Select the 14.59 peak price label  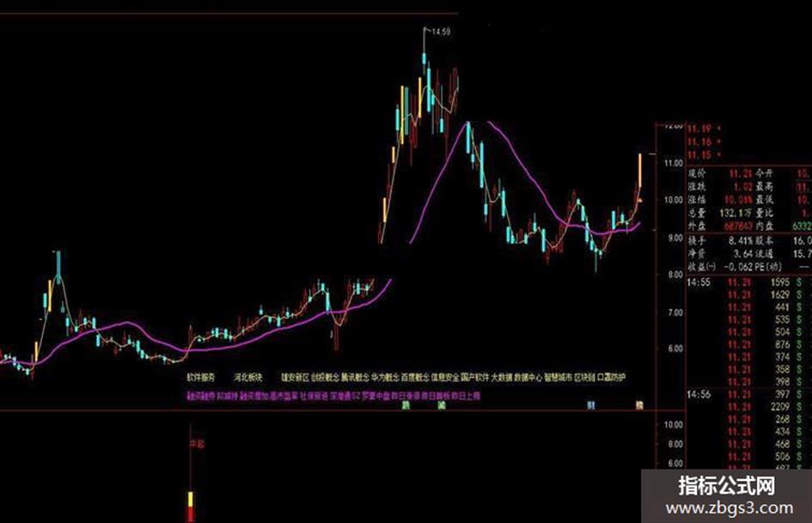441,32
